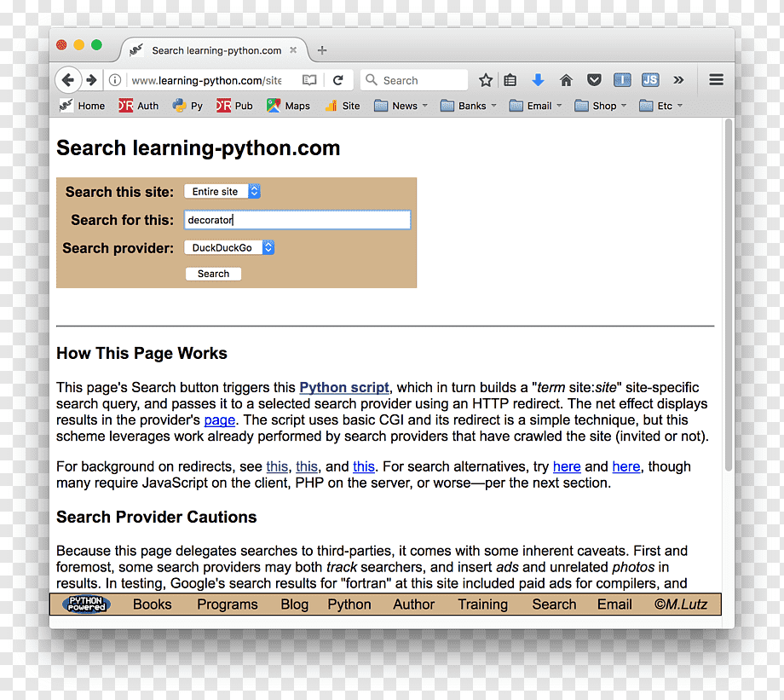Click the Python Powered logo in footer
This screenshot has height=700, width=784.
click(x=87, y=604)
